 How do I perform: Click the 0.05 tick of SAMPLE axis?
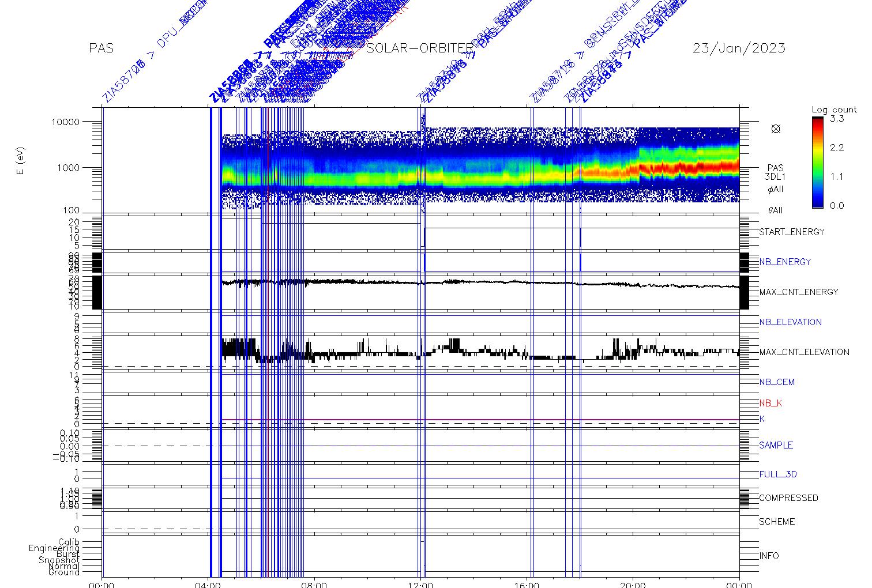click(x=70, y=439)
